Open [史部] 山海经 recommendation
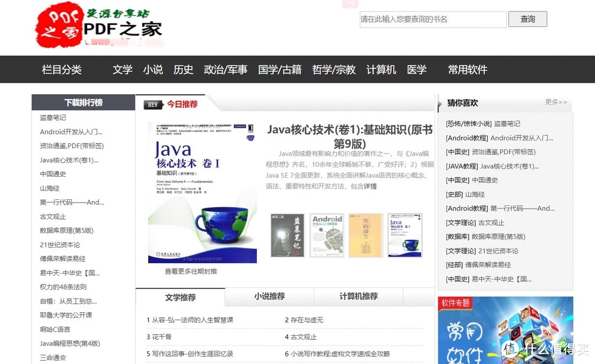This screenshot has height=364, width=595. point(465,194)
